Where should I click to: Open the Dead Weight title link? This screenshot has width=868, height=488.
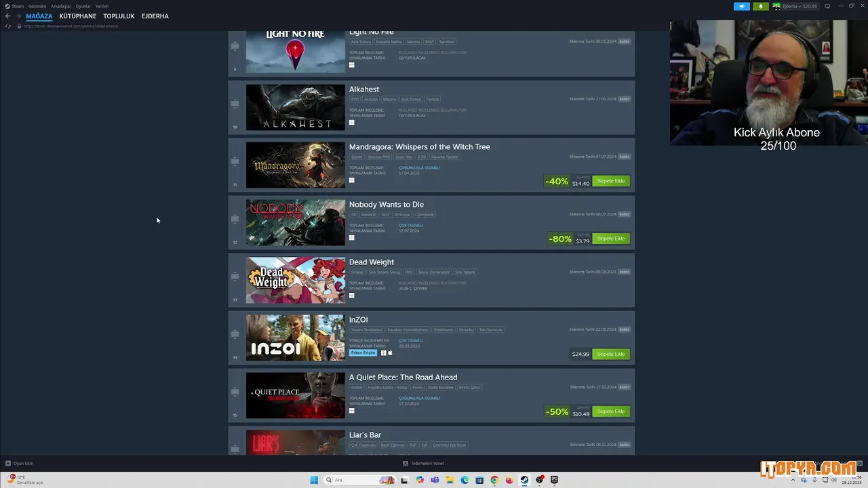(372, 262)
